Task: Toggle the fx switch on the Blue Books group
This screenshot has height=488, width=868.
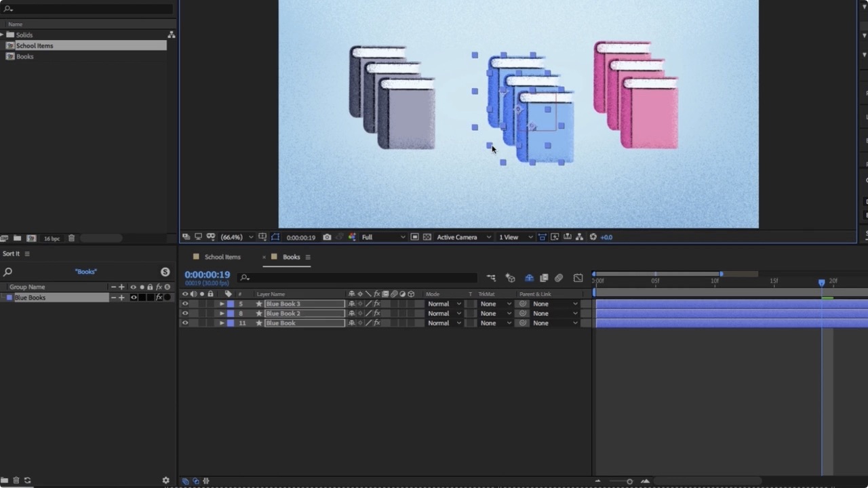Action: point(157,297)
